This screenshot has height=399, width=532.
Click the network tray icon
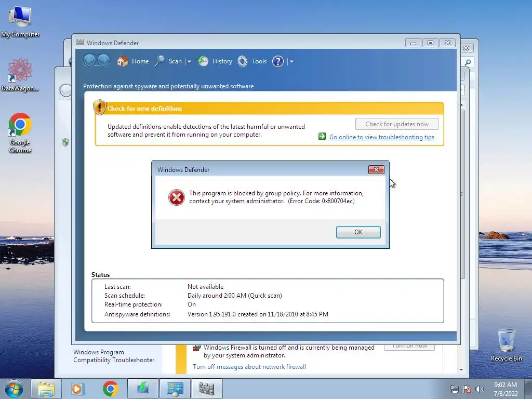(454, 389)
